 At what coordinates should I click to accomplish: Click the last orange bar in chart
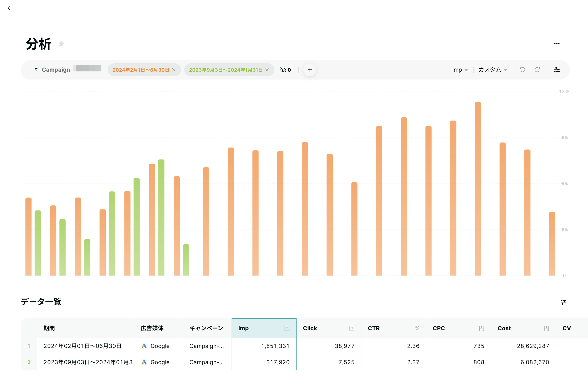click(552, 244)
